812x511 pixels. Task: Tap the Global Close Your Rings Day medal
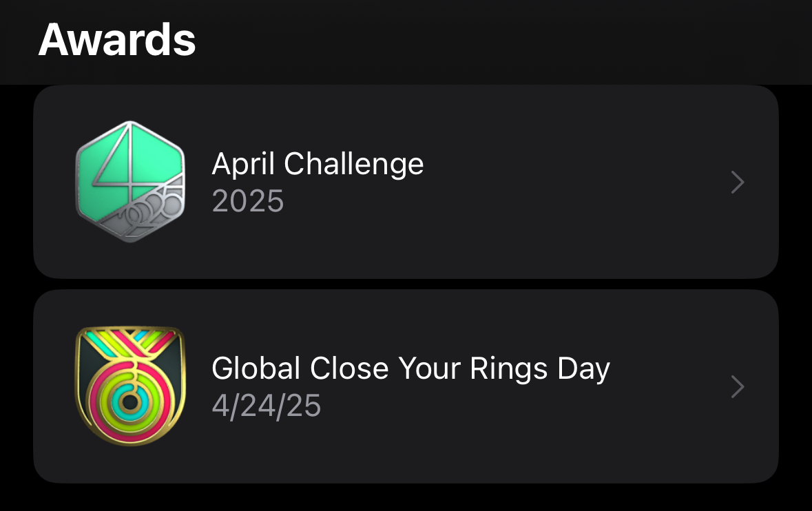[130, 386]
